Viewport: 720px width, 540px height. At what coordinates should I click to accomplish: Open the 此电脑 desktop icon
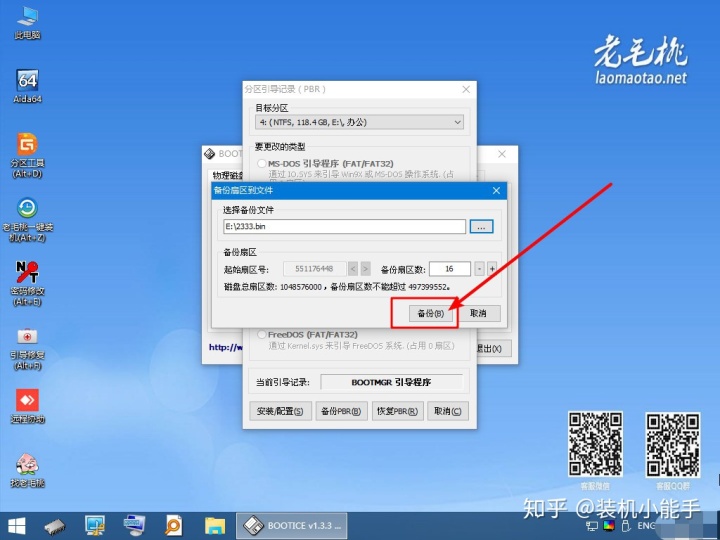[27, 23]
